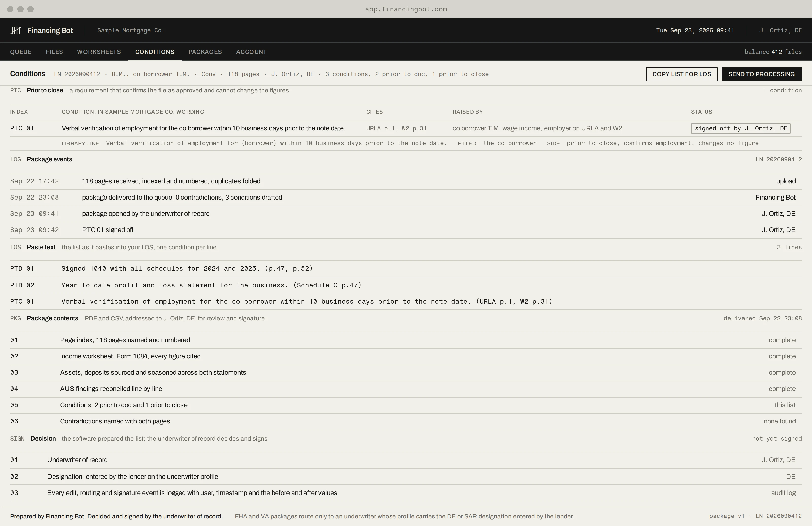This screenshot has width=812, height=526.
Task: Open the QUEUE tab
Action: (21, 52)
